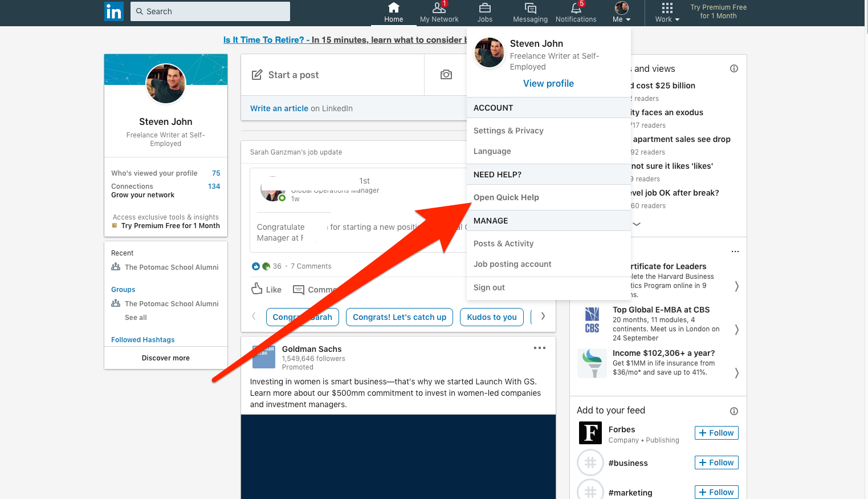
Task: Click the Jobs briefcase icon
Action: pyautogui.click(x=484, y=9)
